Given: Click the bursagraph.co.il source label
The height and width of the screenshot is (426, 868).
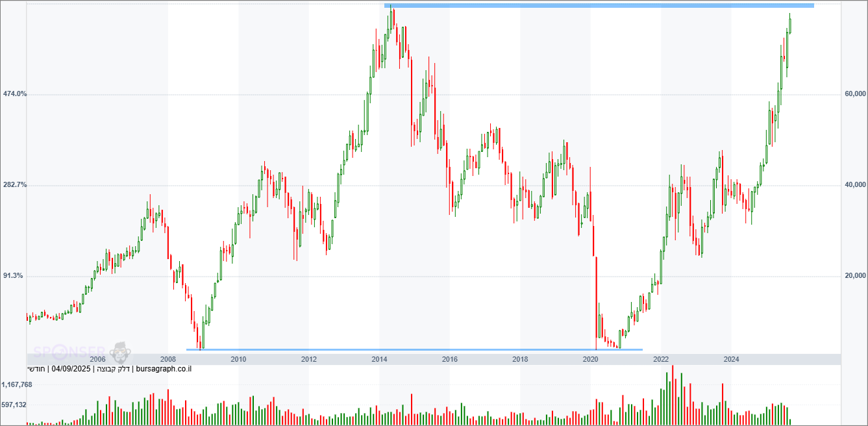Looking at the screenshot, I should point(164,370).
